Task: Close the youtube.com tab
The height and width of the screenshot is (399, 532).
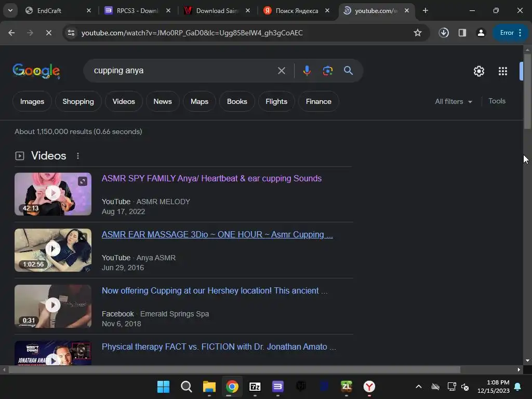Action: coord(407,10)
